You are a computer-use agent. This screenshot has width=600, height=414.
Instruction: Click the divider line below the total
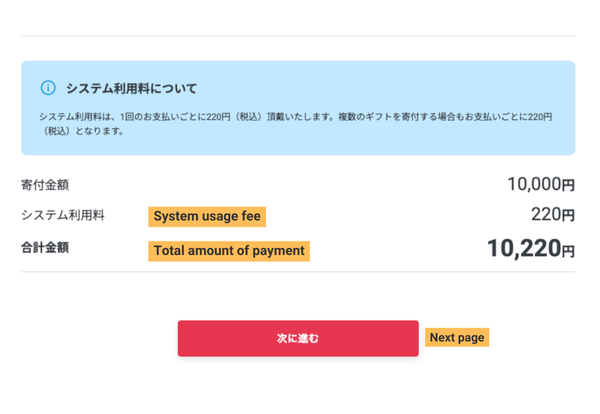[298, 272]
